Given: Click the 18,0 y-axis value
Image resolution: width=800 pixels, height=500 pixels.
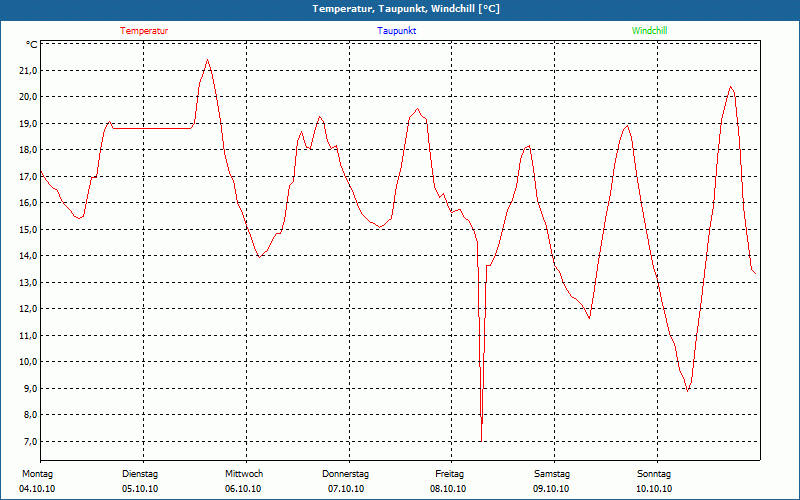Looking at the screenshot, I should point(29,150).
